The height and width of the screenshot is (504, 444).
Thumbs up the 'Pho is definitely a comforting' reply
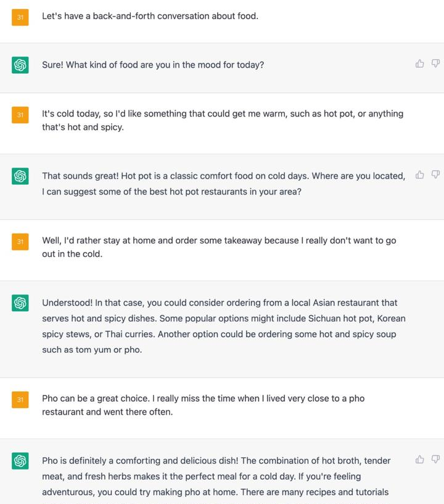[x=420, y=459]
